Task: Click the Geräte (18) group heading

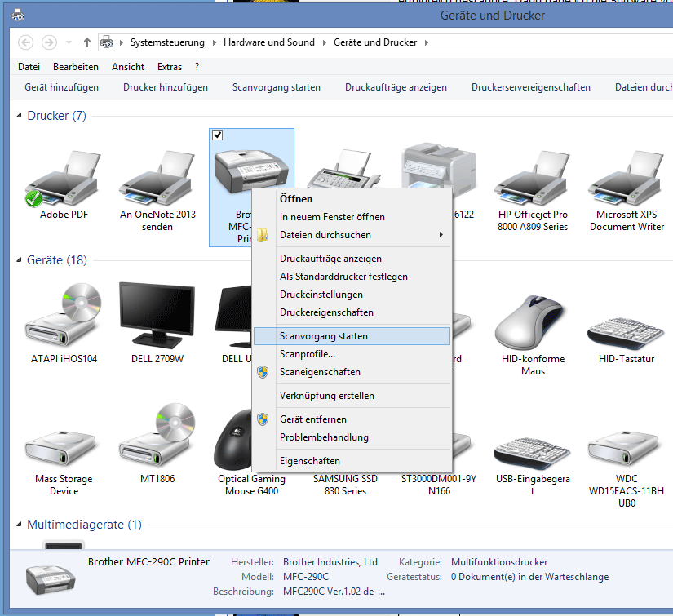Action: tap(57, 260)
